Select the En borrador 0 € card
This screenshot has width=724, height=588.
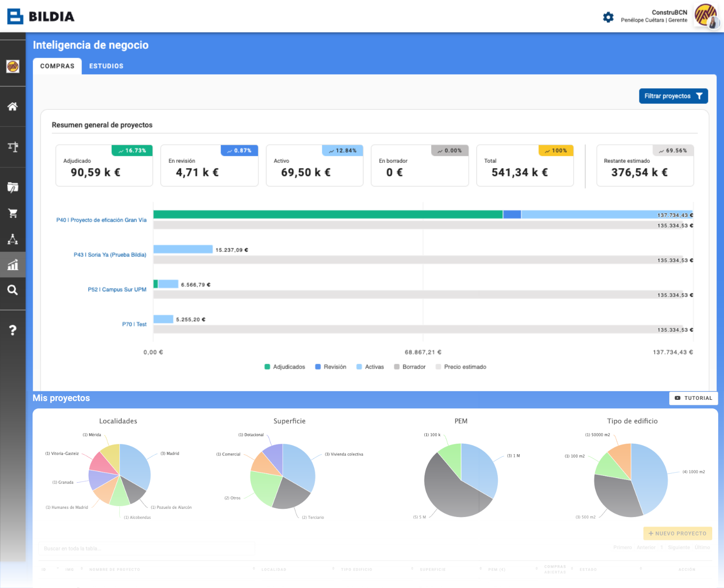420,166
